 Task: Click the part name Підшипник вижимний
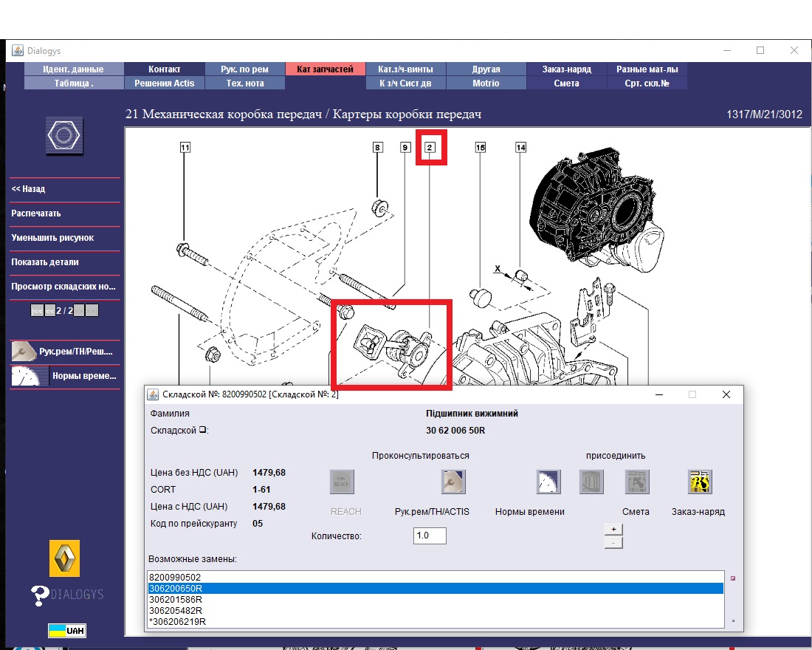click(x=472, y=414)
